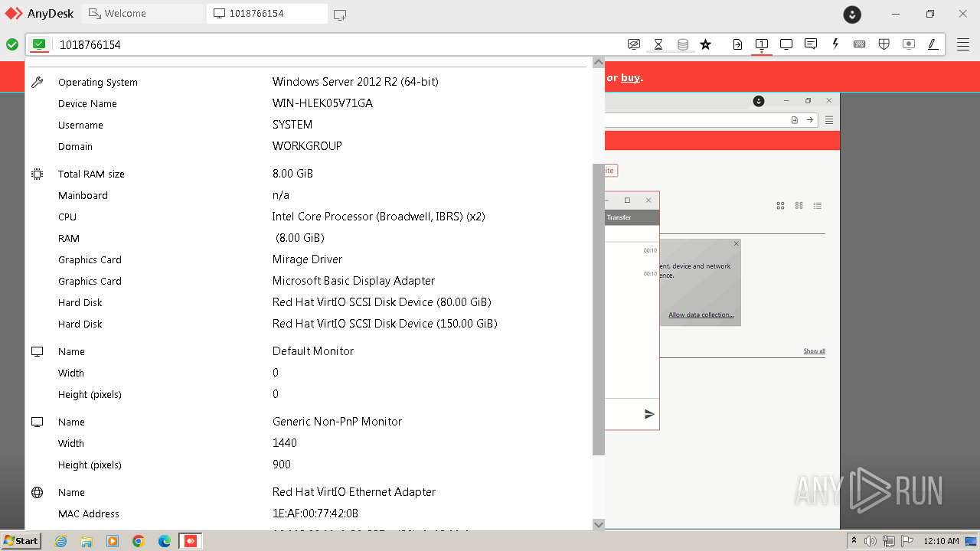
Task: Click the Red Hat VirtIO Ethernet Adapter value
Action: point(354,491)
